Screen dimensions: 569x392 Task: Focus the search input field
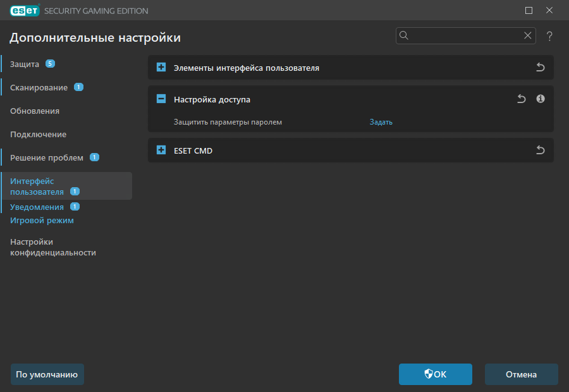(x=465, y=35)
